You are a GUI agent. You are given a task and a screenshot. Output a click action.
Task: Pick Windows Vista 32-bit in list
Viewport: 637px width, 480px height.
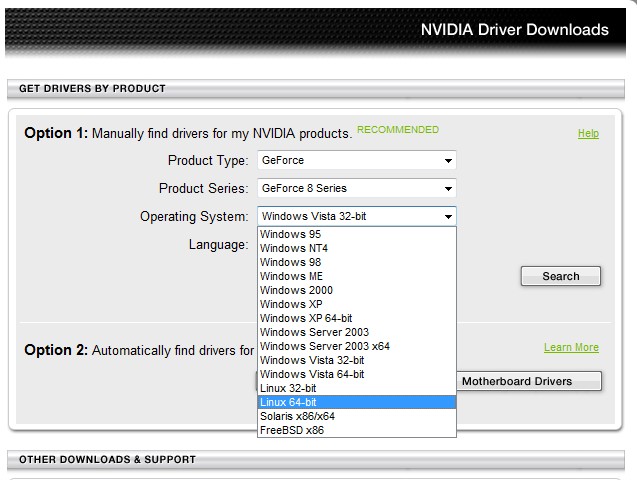357,360
